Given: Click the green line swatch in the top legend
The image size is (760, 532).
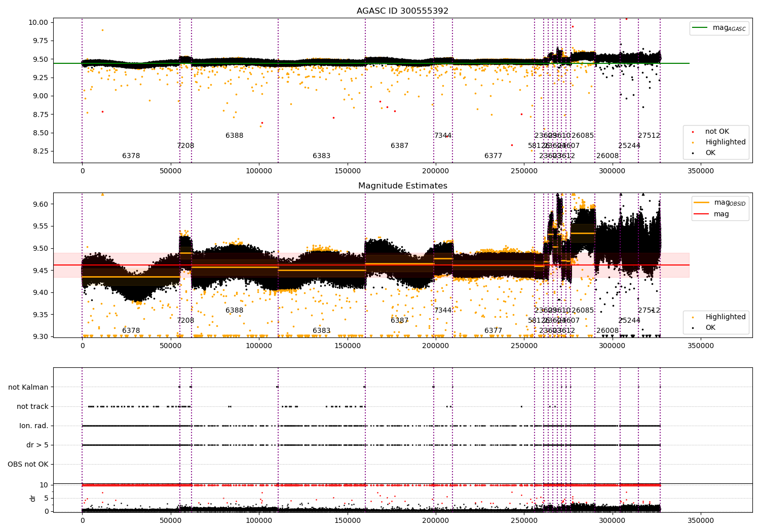Looking at the screenshot, I should click(x=700, y=28).
